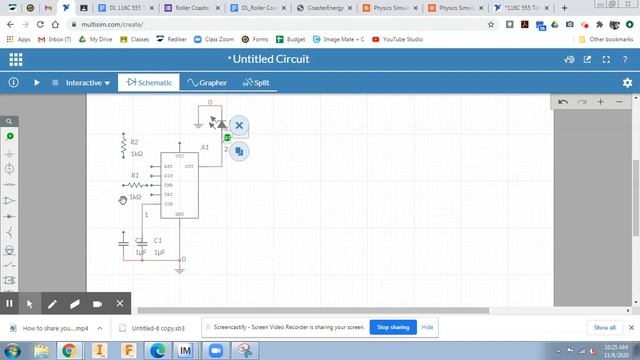Open the component search tool
This screenshot has height=360, width=640.
coord(9,121)
